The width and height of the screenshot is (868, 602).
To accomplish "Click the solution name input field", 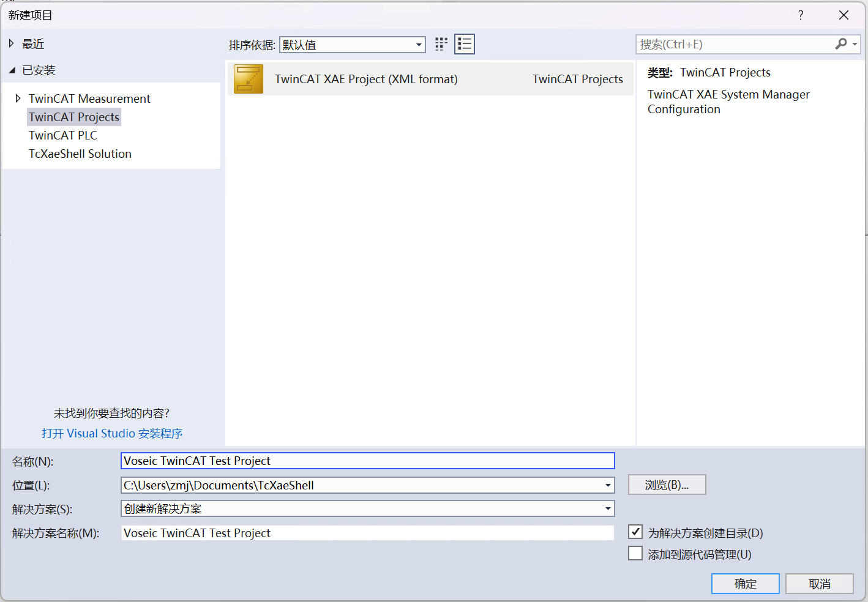I will pyautogui.click(x=368, y=533).
